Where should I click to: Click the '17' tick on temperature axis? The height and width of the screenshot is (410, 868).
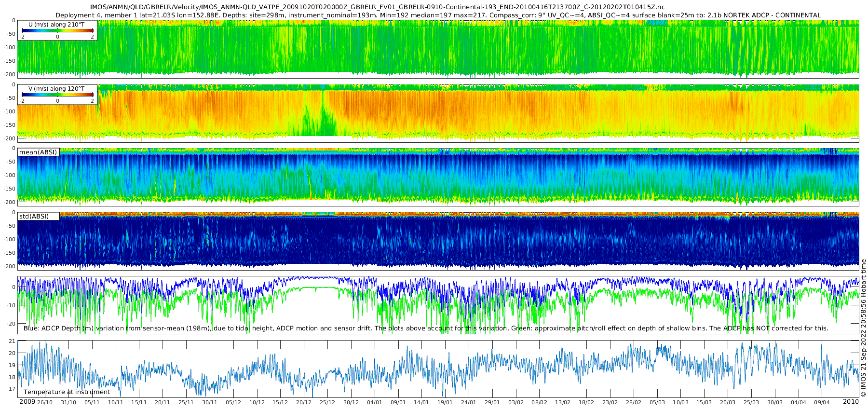coord(13,389)
